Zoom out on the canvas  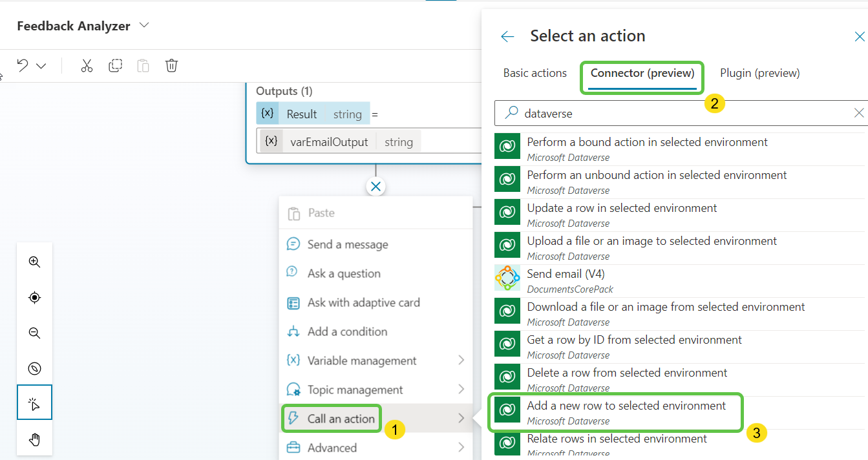[x=35, y=333]
